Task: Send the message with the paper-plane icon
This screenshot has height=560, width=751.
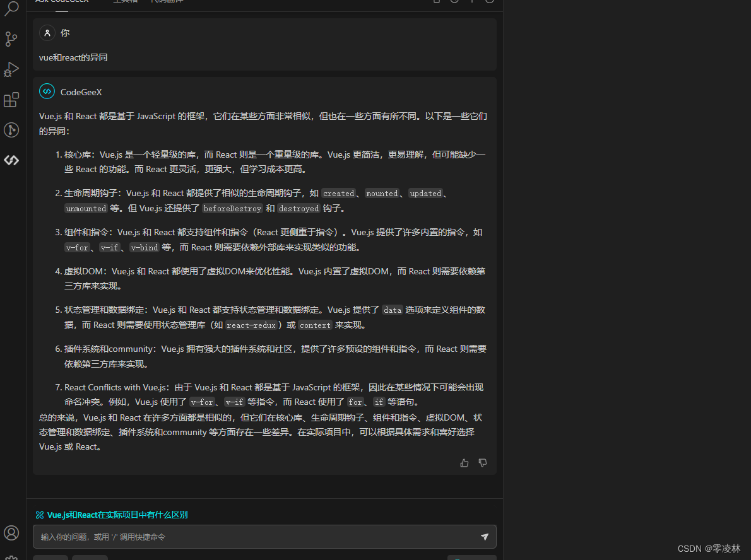Action: point(485,537)
